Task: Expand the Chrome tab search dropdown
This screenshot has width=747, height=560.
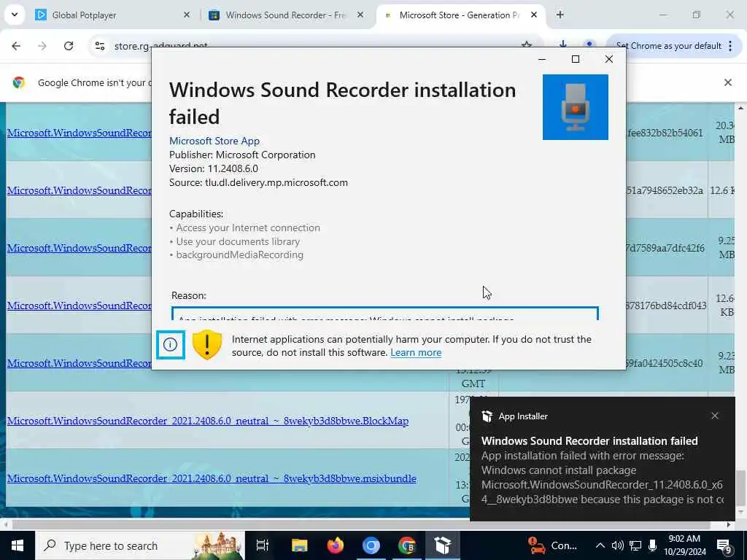Action: coord(15,15)
